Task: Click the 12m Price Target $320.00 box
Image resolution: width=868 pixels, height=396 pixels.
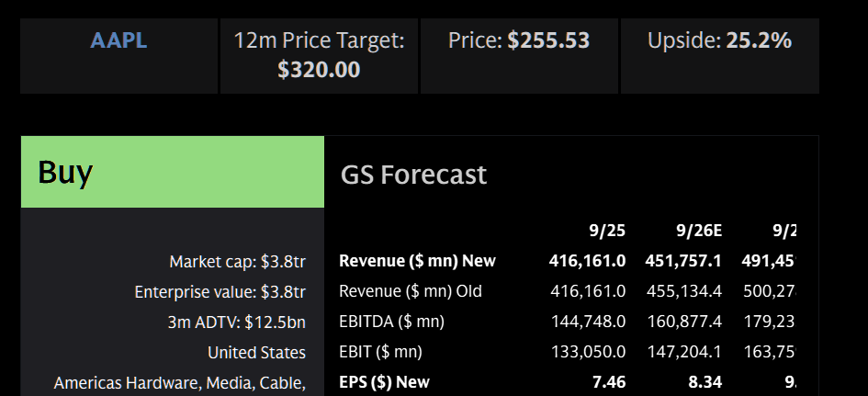Action: pos(319,55)
